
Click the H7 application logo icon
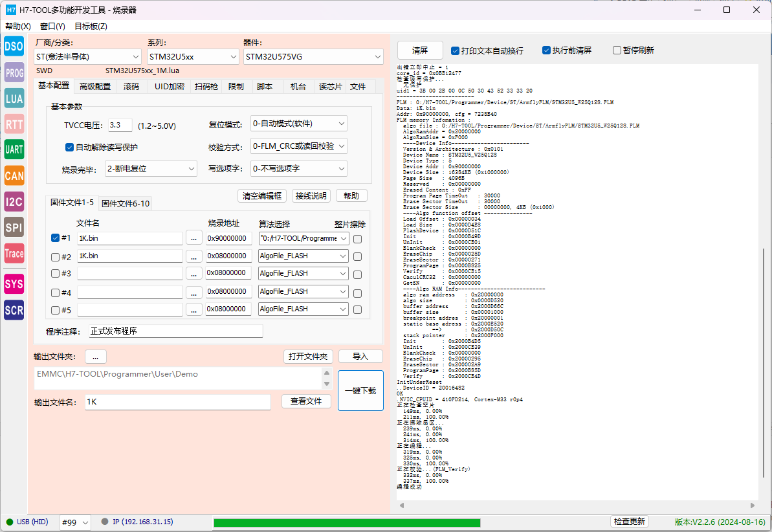click(x=11, y=10)
